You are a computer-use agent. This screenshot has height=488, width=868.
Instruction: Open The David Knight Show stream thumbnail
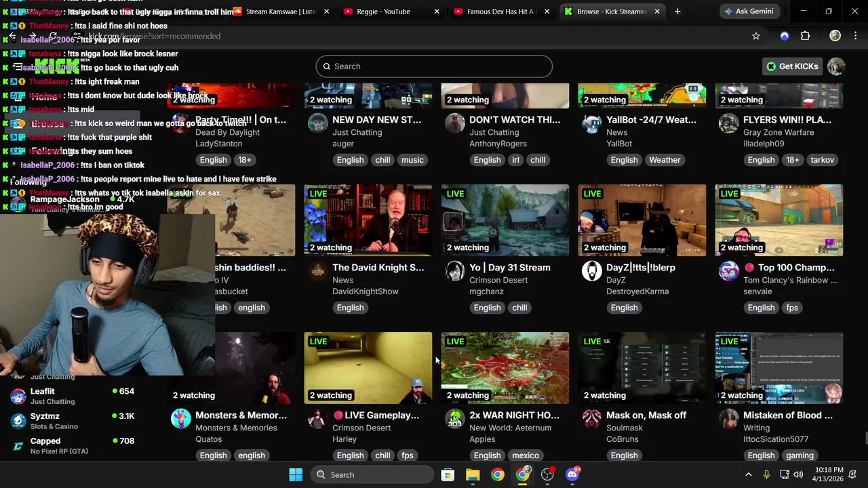click(x=368, y=220)
